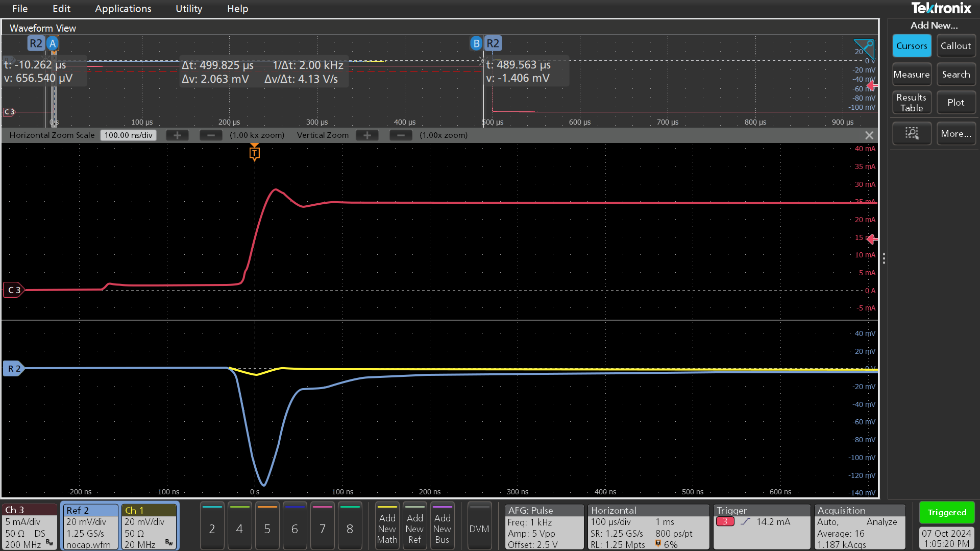This screenshot has width=980, height=551.
Task: Click the R2 label beside cursor A
Action: (x=36, y=43)
